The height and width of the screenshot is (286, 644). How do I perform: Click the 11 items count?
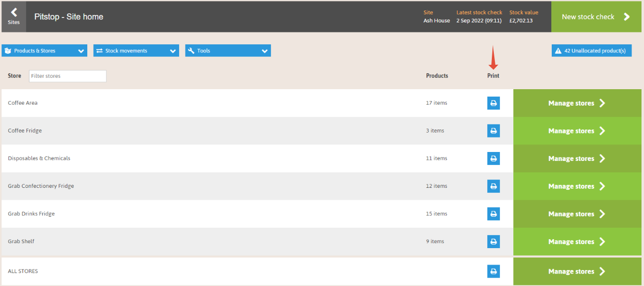coord(436,158)
